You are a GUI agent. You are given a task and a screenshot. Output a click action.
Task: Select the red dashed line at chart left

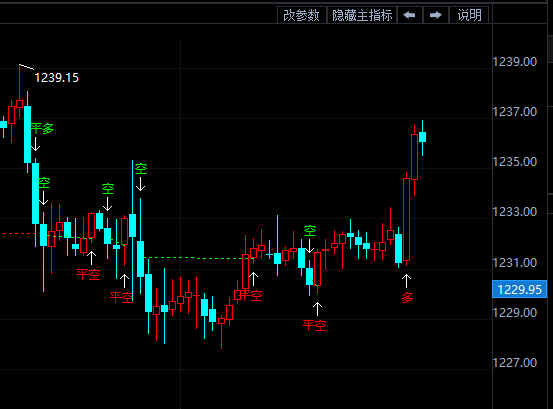click(x=18, y=233)
